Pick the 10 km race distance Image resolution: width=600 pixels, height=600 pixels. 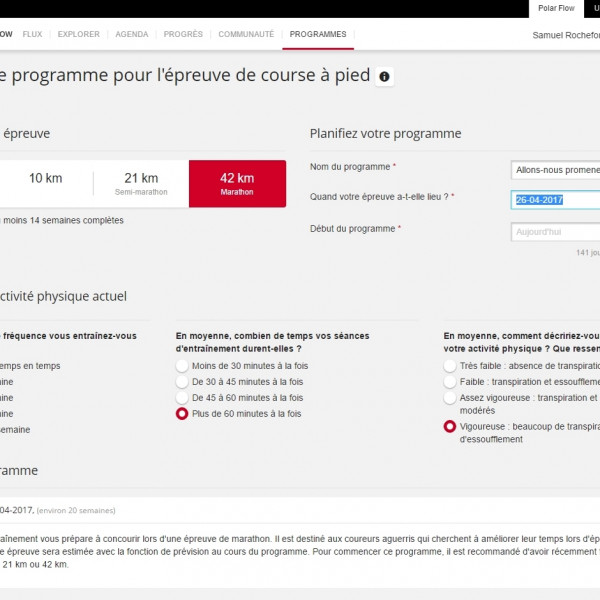[45, 184]
